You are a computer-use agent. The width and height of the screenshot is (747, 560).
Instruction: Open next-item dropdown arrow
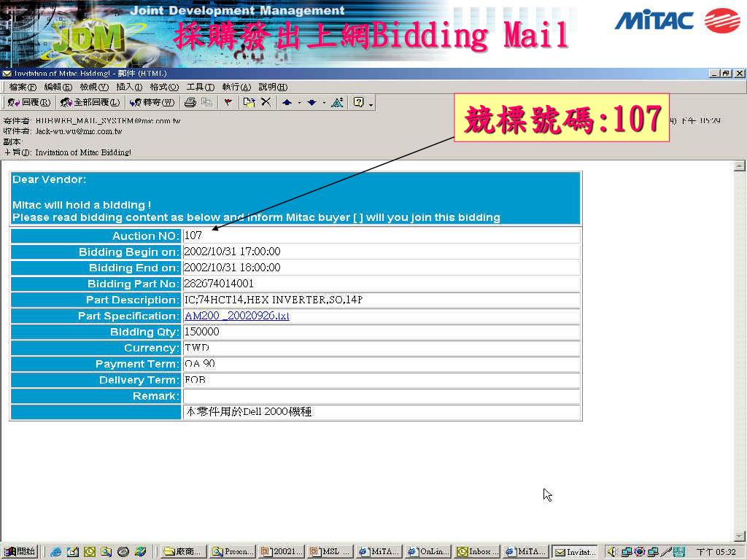[x=324, y=102]
